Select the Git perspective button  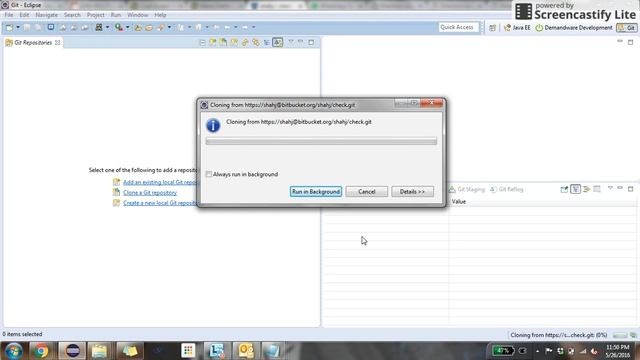click(627, 28)
